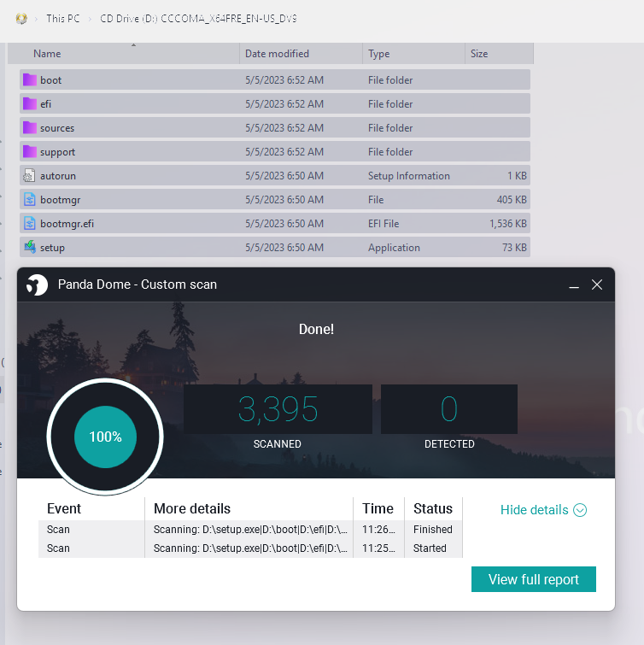Click the Status column header
644x645 pixels.
[x=433, y=509]
